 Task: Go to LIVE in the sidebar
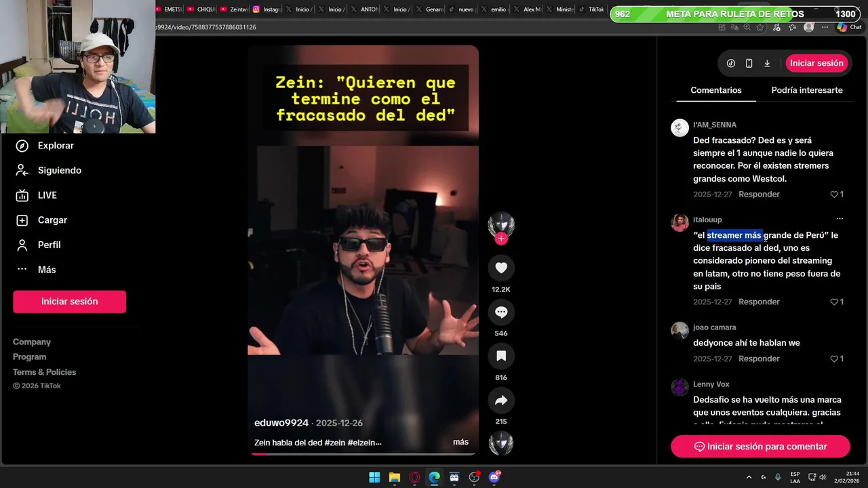coord(37,195)
